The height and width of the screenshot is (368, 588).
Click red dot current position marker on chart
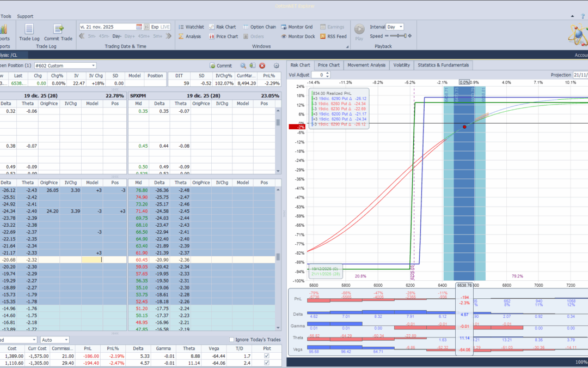click(x=464, y=127)
